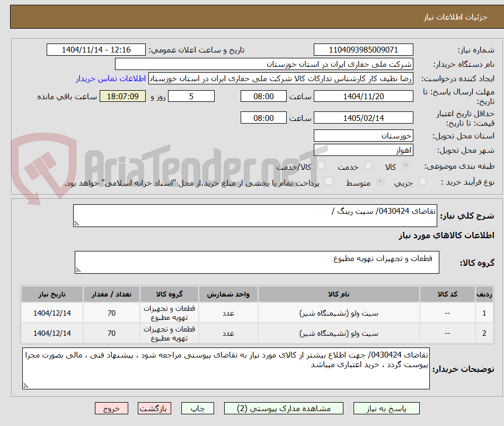The height and width of the screenshot is (426, 504).
Task: Click the توضیحات خریدار notes box
Action: (x=226, y=368)
